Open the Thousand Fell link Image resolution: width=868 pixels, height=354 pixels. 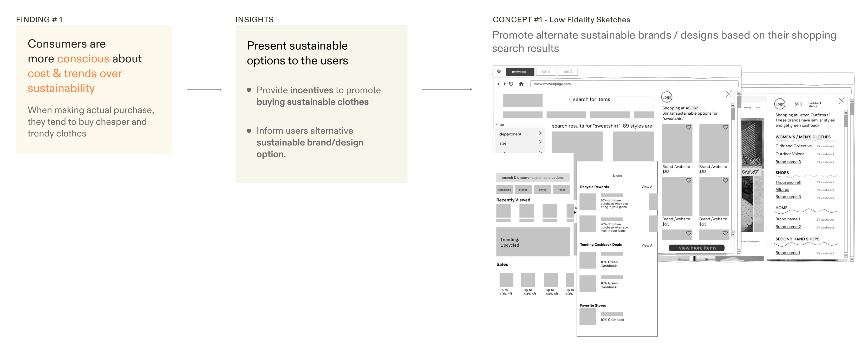pyautogui.click(x=788, y=182)
